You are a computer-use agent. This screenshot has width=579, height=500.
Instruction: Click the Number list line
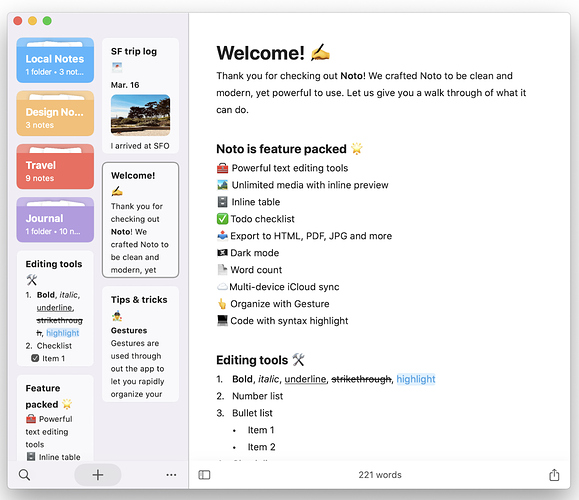257,396
